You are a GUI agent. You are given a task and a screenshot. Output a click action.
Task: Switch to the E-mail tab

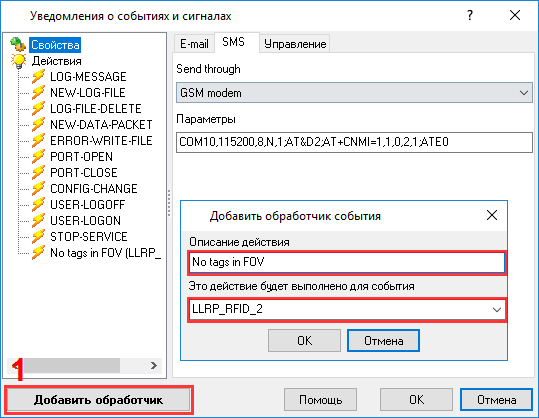194,44
